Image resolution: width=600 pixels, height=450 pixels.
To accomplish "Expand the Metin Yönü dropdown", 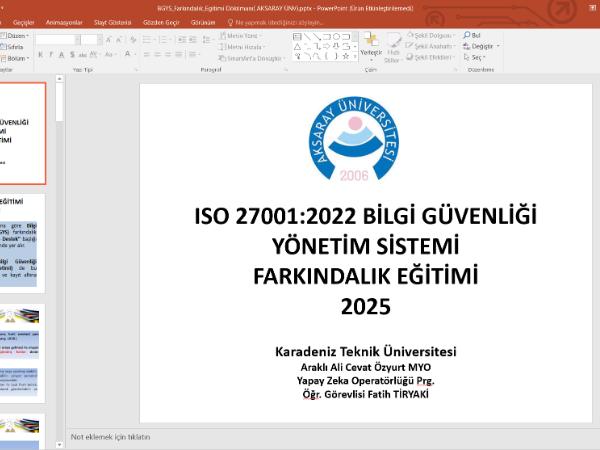I will pos(241,36).
